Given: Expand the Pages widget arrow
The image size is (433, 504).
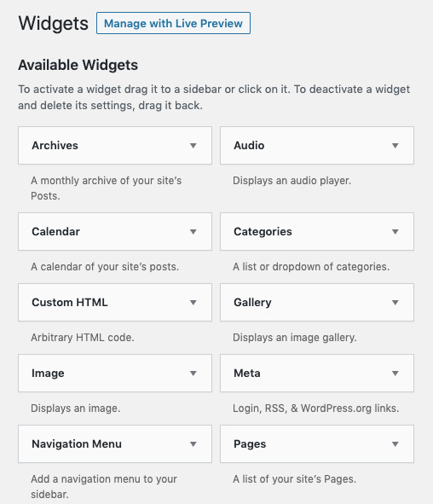Looking at the screenshot, I should (395, 444).
